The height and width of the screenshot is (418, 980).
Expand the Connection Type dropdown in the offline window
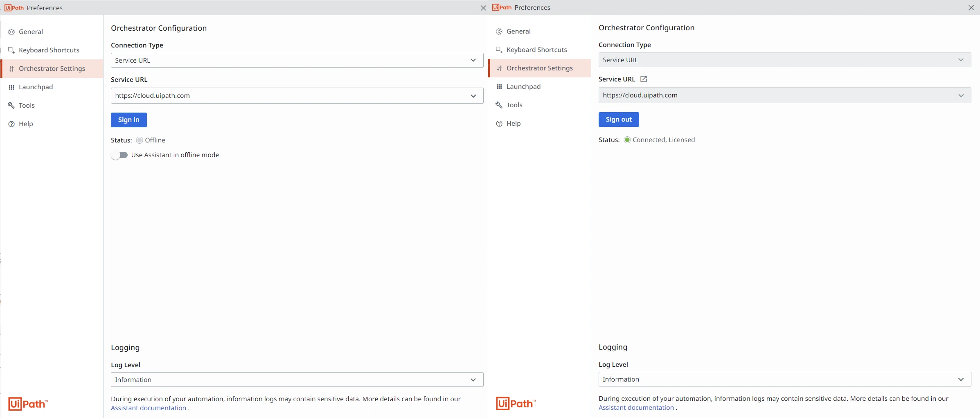[x=297, y=61]
